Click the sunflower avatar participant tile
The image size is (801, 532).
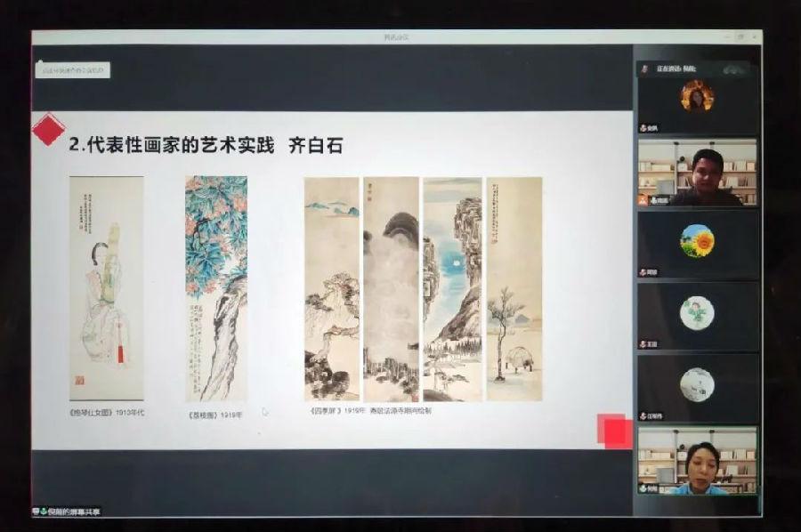pos(697,240)
